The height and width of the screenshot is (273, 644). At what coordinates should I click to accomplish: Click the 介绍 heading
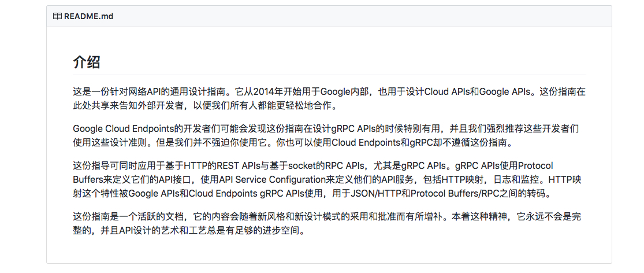(86, 62)
